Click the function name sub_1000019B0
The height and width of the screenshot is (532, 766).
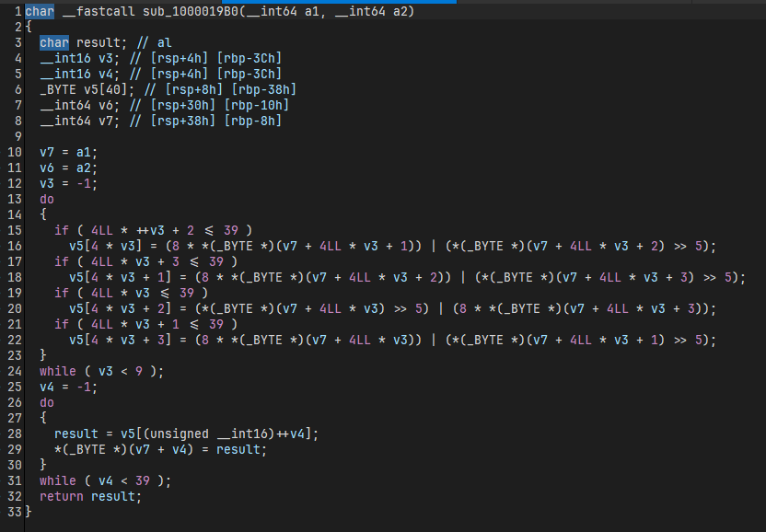click(x=190, y=11)
